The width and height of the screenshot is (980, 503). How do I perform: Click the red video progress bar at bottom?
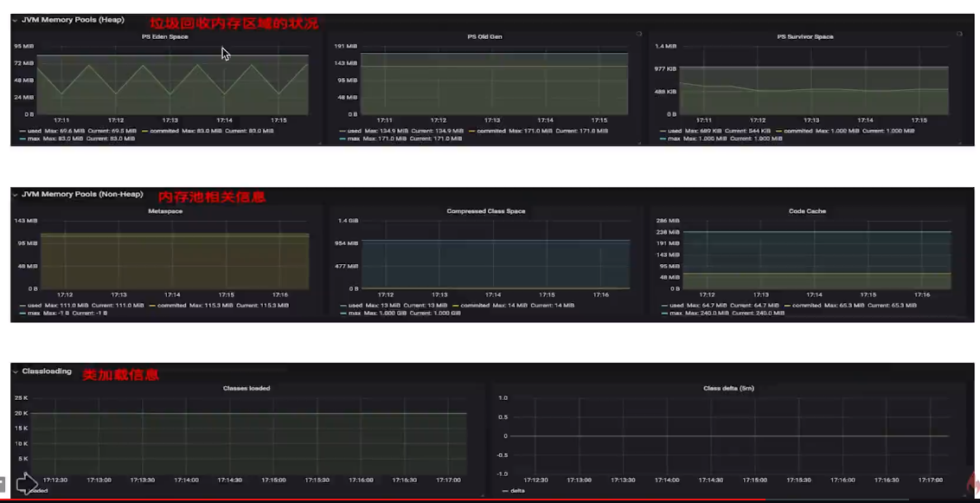coord(382,500)
